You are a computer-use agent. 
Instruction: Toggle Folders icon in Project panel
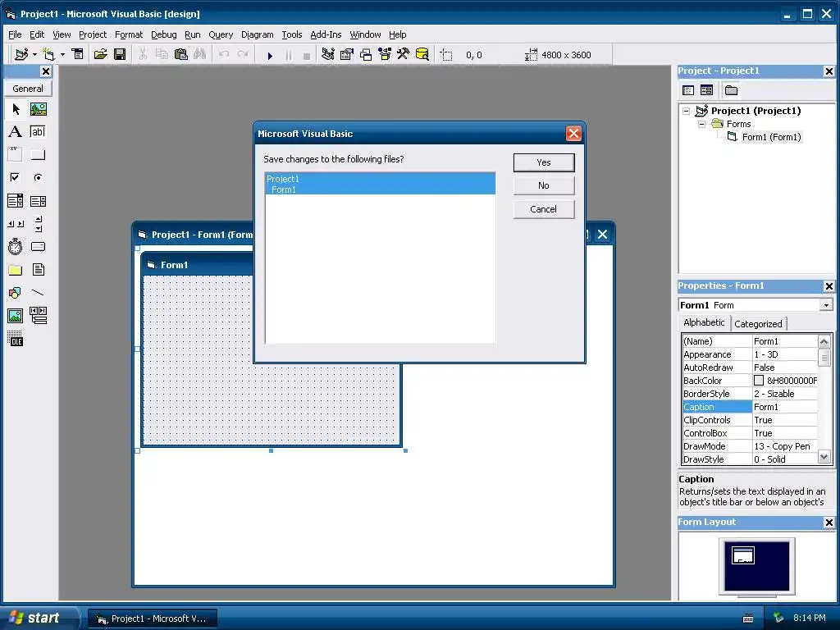[731, 90]
